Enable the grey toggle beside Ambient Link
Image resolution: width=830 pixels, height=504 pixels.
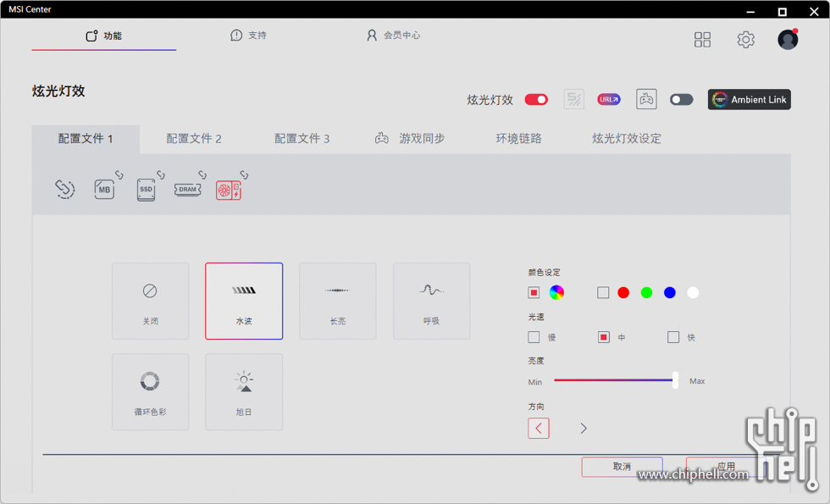coord(681,99)
